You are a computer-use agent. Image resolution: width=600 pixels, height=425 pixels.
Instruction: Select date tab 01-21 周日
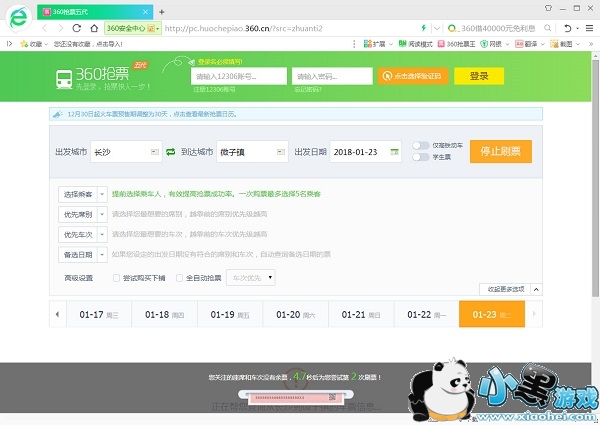(361, 314)
